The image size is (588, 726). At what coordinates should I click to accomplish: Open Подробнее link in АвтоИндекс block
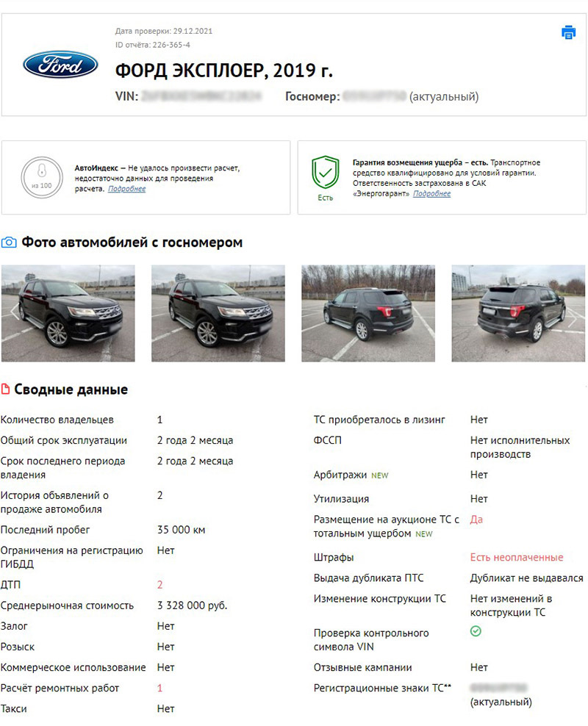point(126,188)
